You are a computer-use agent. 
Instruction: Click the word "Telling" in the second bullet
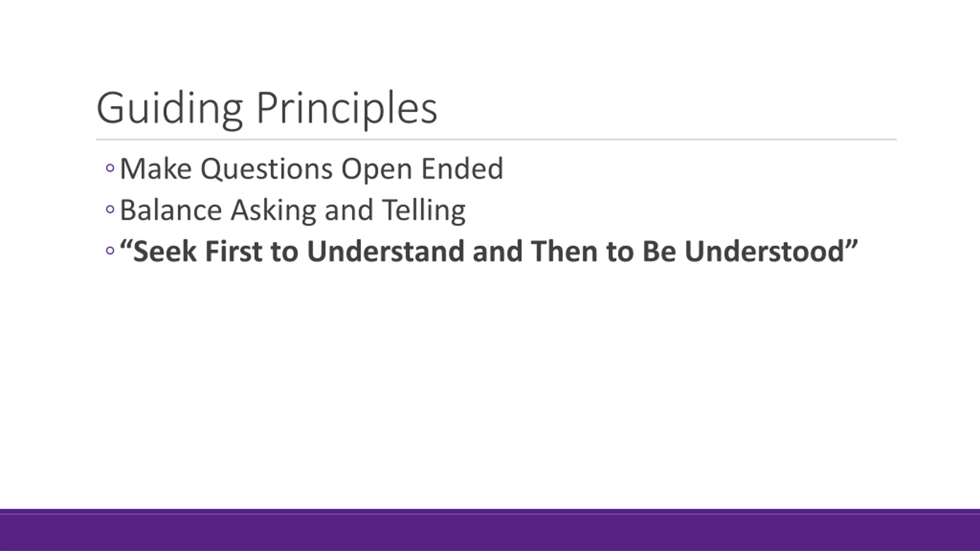pos(424,210)
